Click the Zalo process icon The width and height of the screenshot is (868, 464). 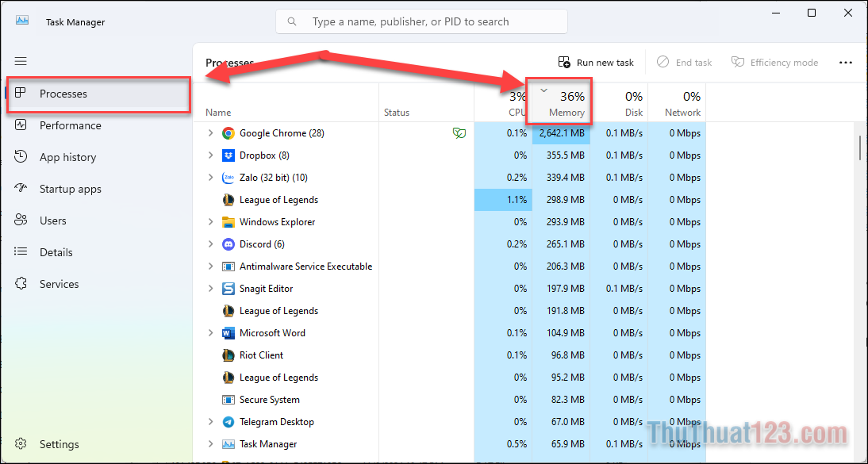pyautogui.click(x=228, y=178)
